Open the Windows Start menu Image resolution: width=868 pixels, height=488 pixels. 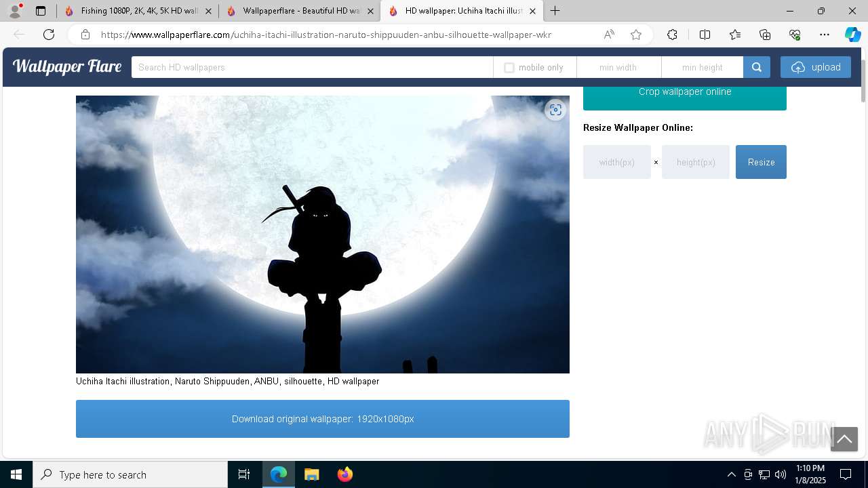coord(16,474)
